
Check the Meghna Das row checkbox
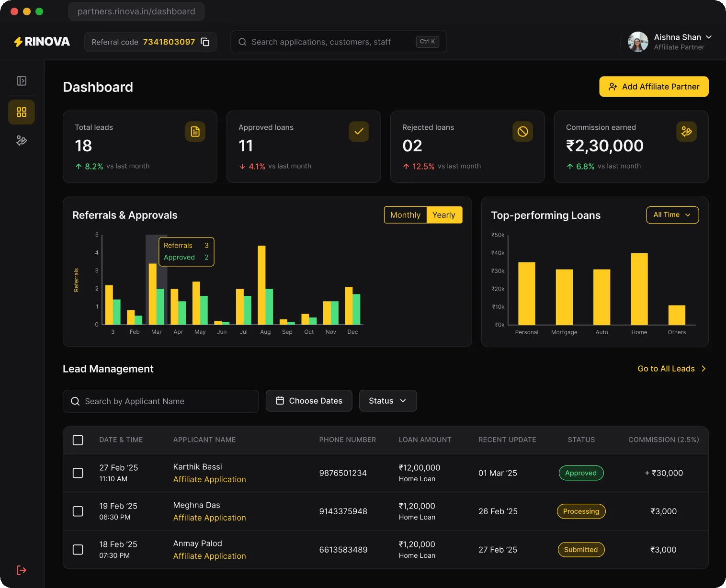pyautogui.click(x=78, y=511)
